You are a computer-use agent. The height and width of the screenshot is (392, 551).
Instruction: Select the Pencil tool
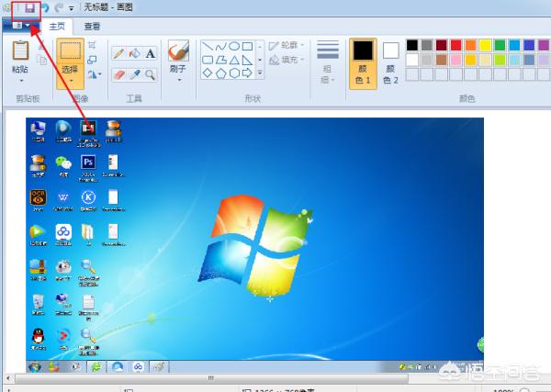coord(118,54)
